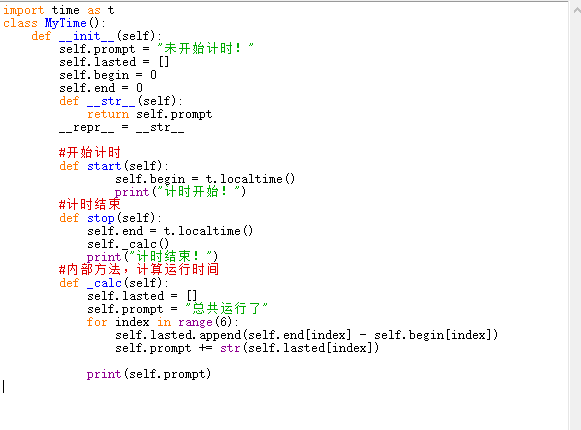Click the 'self.begin = 0' line
The image size is (581, 430).
(x=108, y=75)
